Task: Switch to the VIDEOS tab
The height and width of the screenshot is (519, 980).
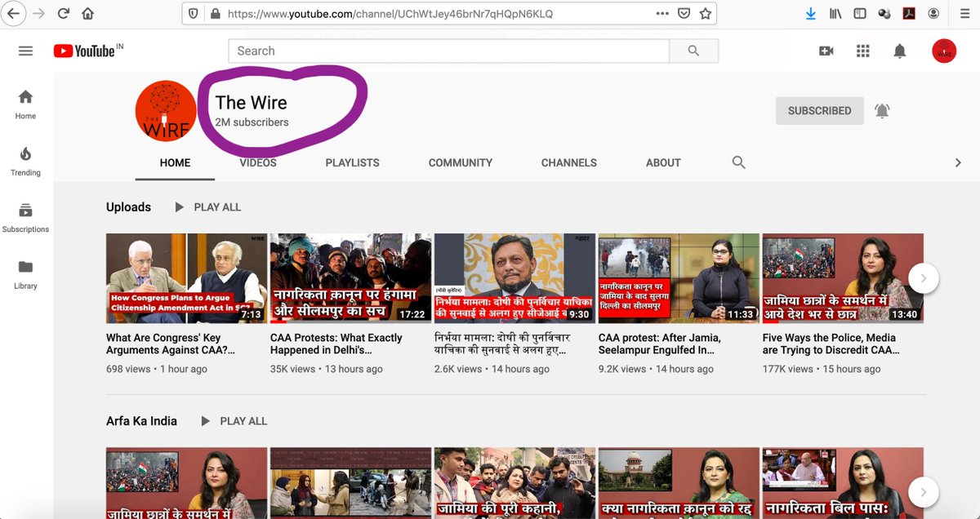Action: click(258, 162)
